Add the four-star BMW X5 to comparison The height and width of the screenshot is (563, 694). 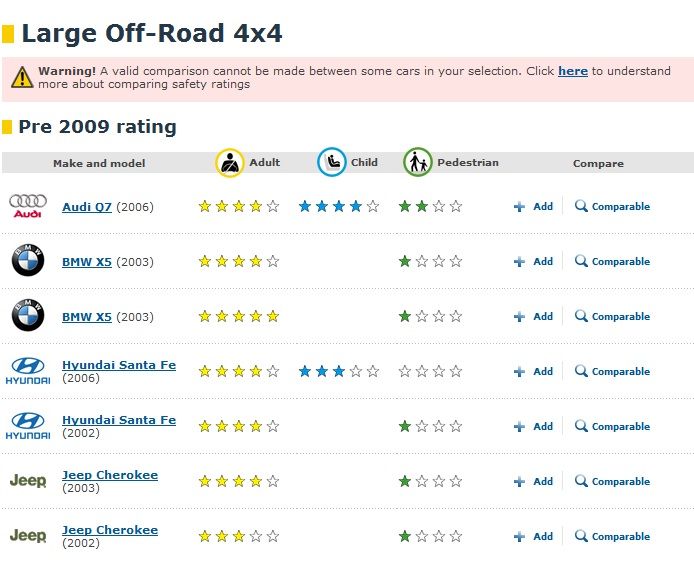[x=533, y=261]
